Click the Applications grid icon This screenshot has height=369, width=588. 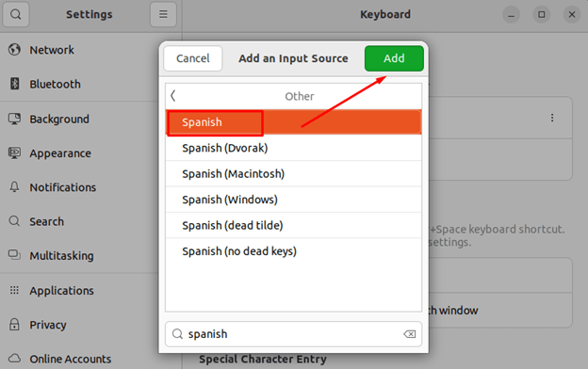[x=14, y=290]
